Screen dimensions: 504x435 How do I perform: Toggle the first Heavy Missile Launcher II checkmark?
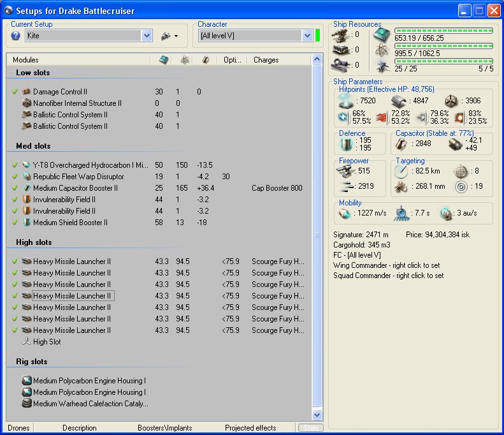[15, 262]
